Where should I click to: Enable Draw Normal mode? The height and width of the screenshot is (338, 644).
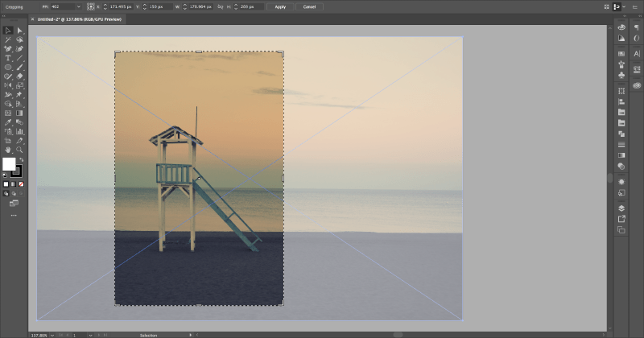pyautogui.click(x=6, y=193)
